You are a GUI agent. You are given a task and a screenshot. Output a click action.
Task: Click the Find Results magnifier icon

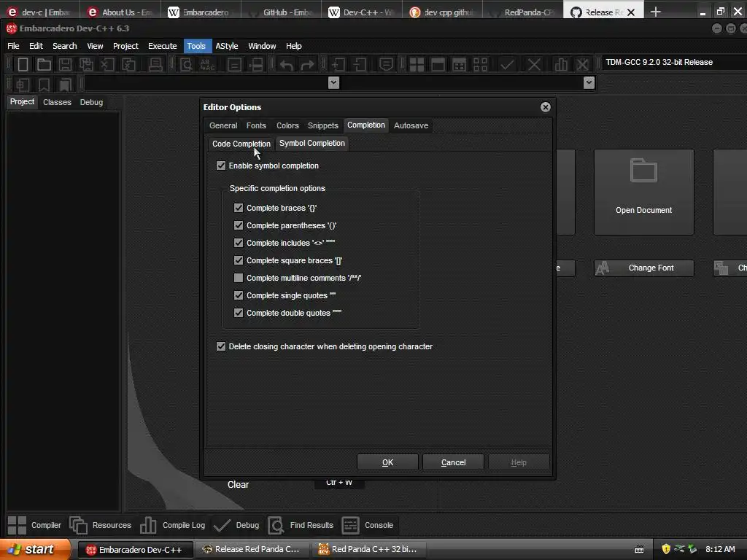[x=276, y=525]
